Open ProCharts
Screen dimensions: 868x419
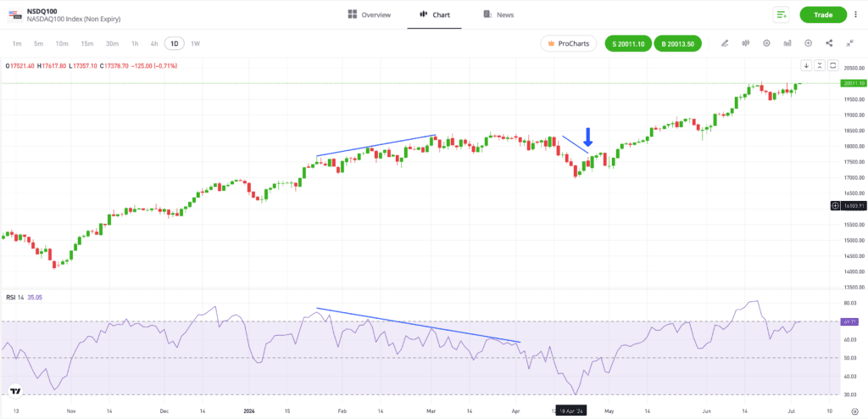tap(569, 43)
